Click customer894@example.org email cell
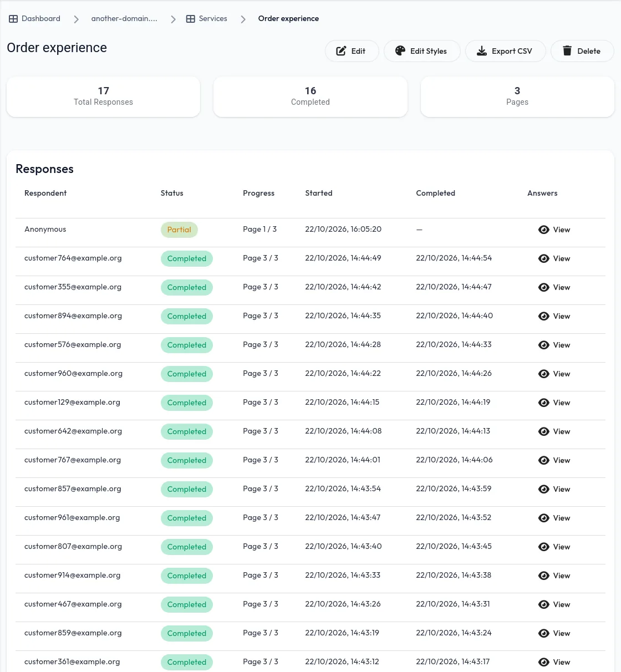Screen dimensions: 621x672 pyautogui.click(x=73, y=315)
